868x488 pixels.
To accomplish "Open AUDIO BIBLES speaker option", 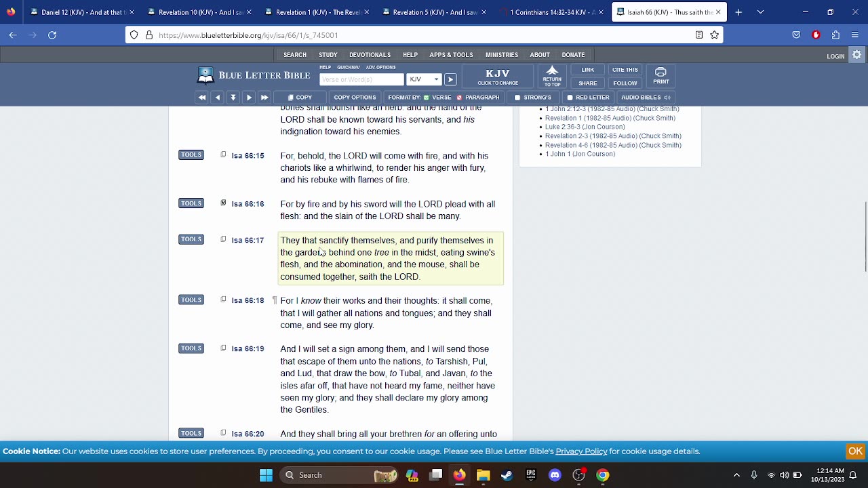I will (646, 98).
